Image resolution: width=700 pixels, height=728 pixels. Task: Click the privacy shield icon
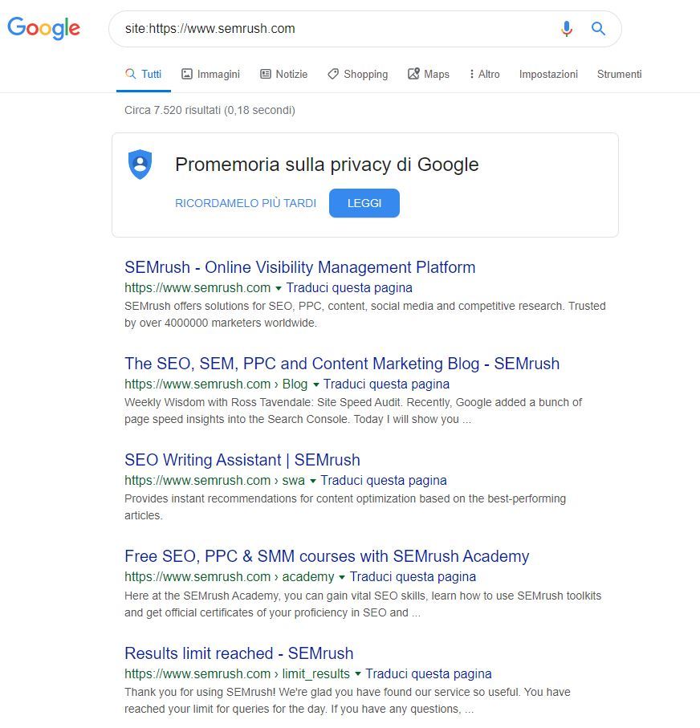click(140, 164)
